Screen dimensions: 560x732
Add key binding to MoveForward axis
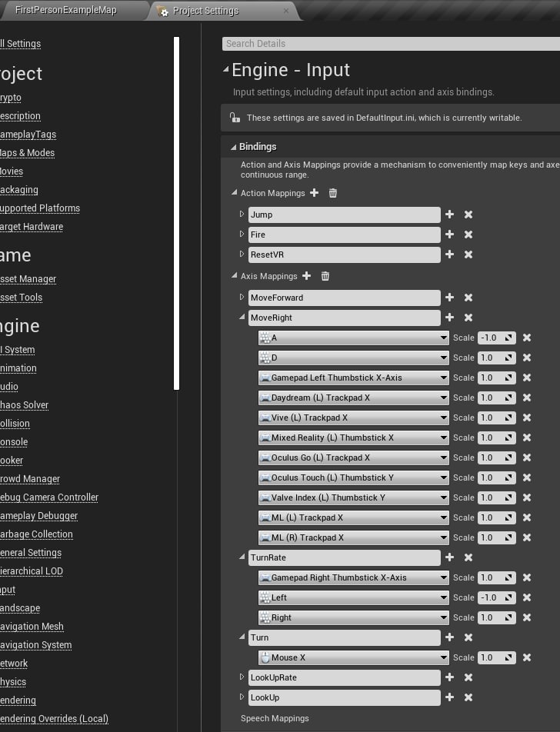[450, 298]
